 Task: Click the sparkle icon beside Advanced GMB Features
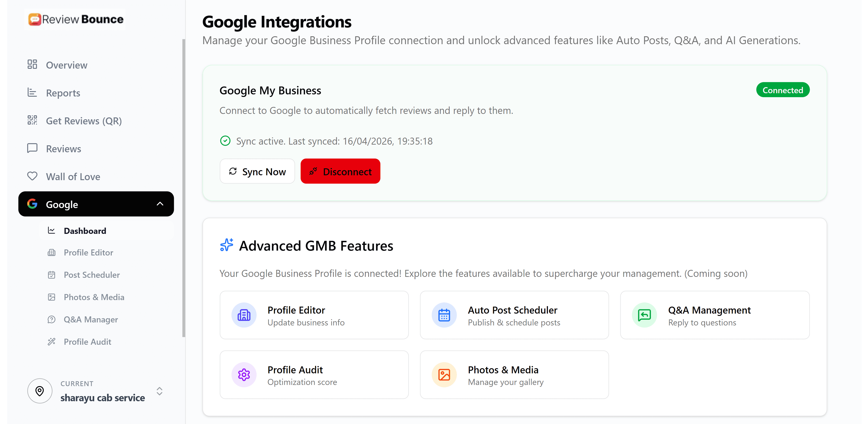pos(227,245)
